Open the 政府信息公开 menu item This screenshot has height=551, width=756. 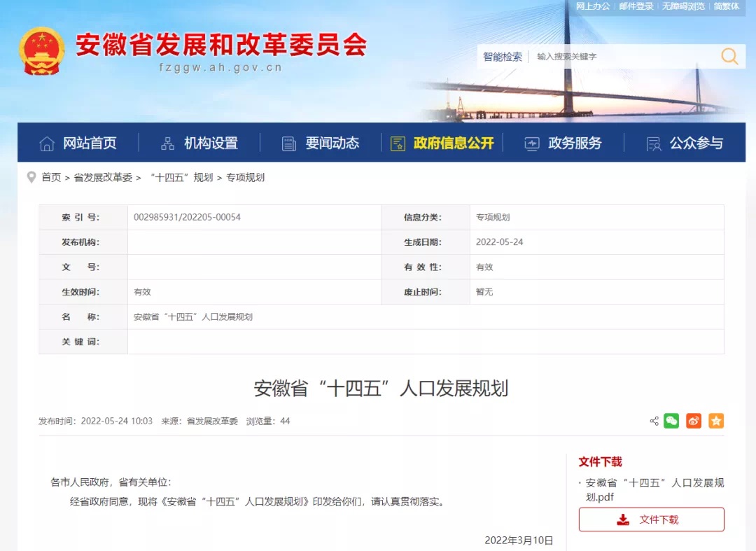(453, 143)
